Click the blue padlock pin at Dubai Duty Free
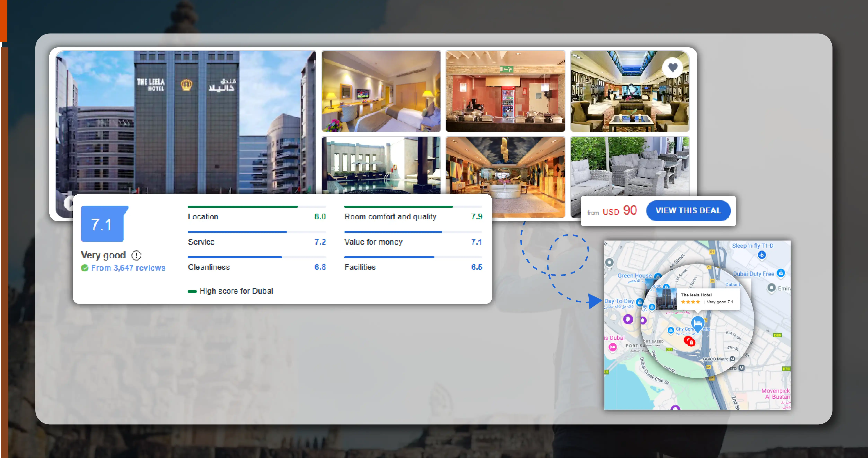The width and height of the screenshot is (868, 458). click(x=781, y=274)
